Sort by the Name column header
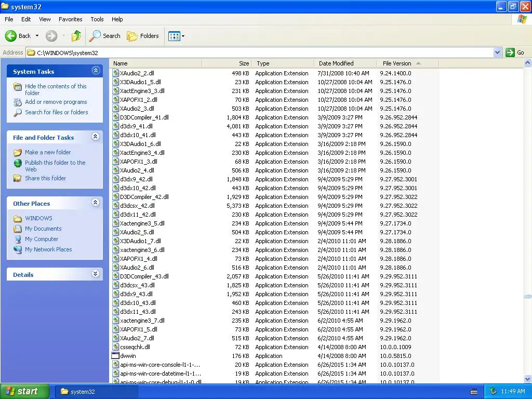 [156, 63]
